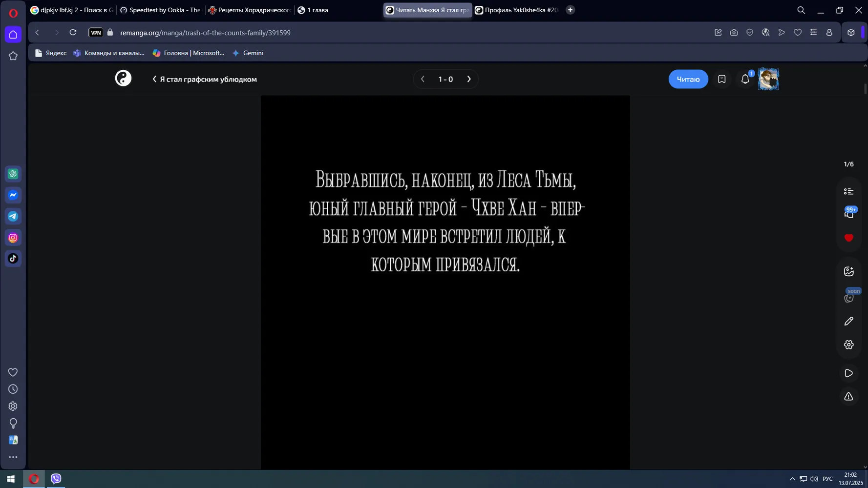Screen dimensions: 868x488
Task: Open Instagram in Opera sidebar
Action: pyautogui.click(x=13, y=238)
